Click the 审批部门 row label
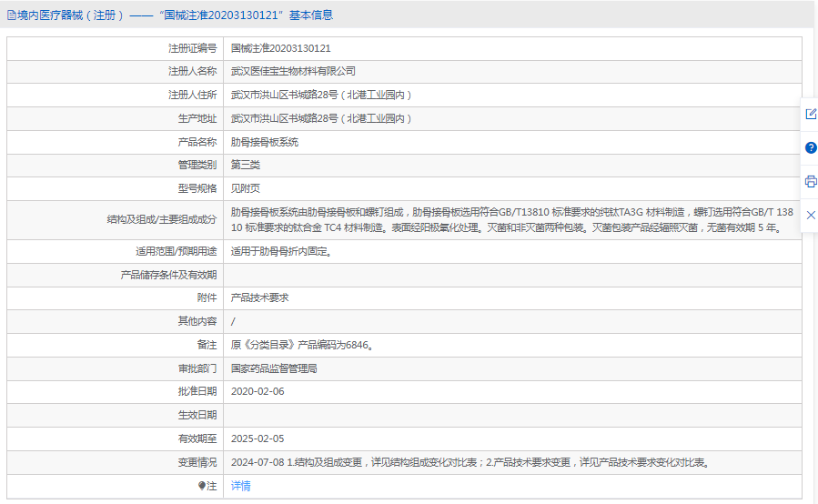 [197, 368]
